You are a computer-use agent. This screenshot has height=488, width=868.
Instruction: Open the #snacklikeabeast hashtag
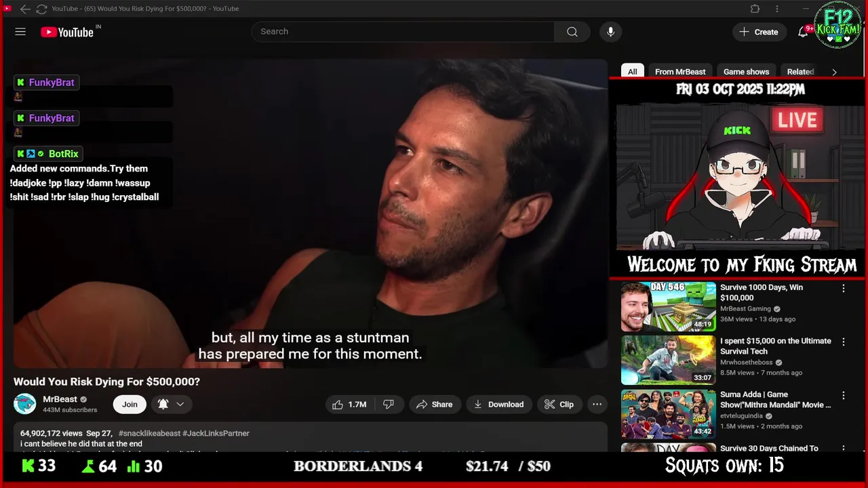(149, 433)
